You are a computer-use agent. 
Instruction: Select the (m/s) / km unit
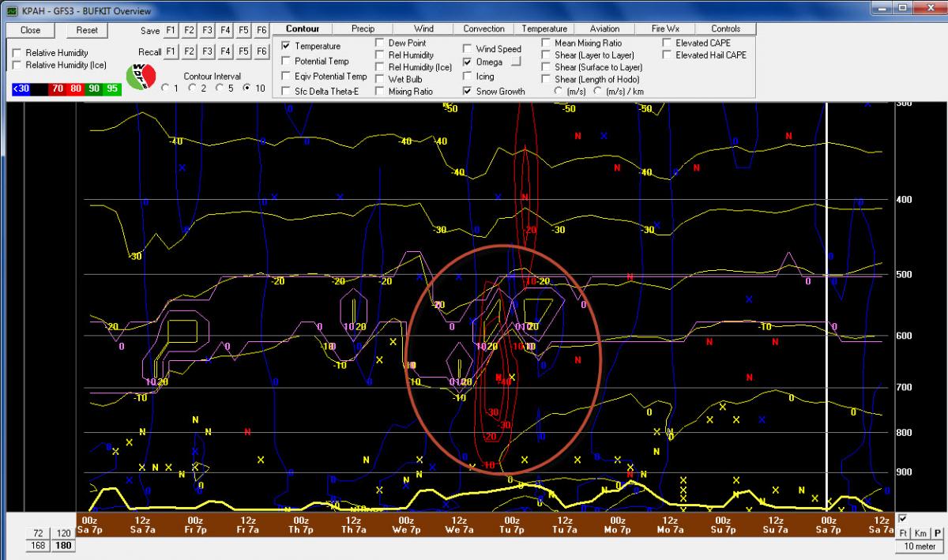point(599,91)
